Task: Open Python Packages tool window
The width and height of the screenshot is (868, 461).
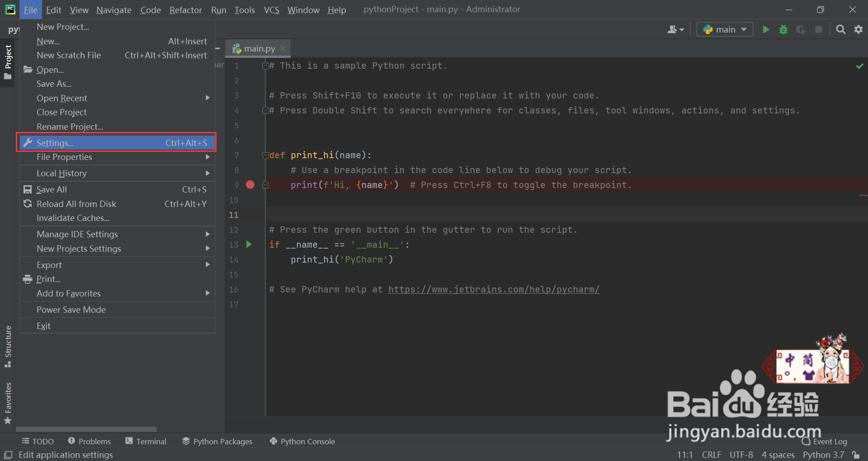Action: [217, 442]
